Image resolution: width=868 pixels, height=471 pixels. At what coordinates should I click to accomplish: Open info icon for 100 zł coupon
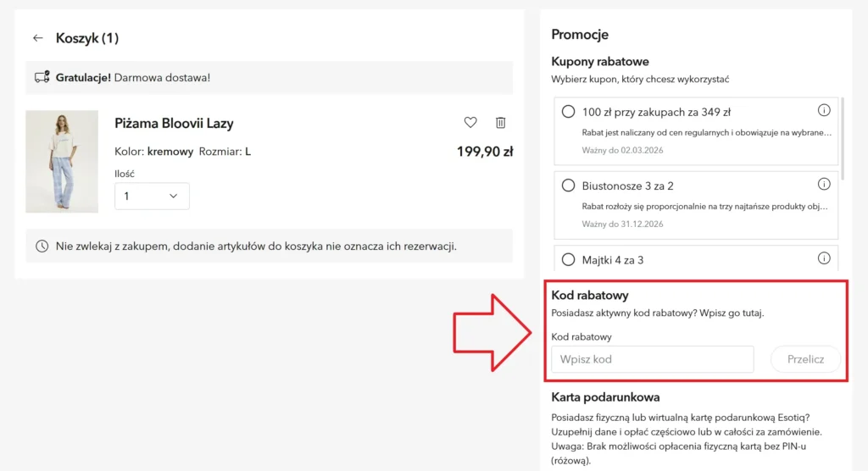point(824,110)
